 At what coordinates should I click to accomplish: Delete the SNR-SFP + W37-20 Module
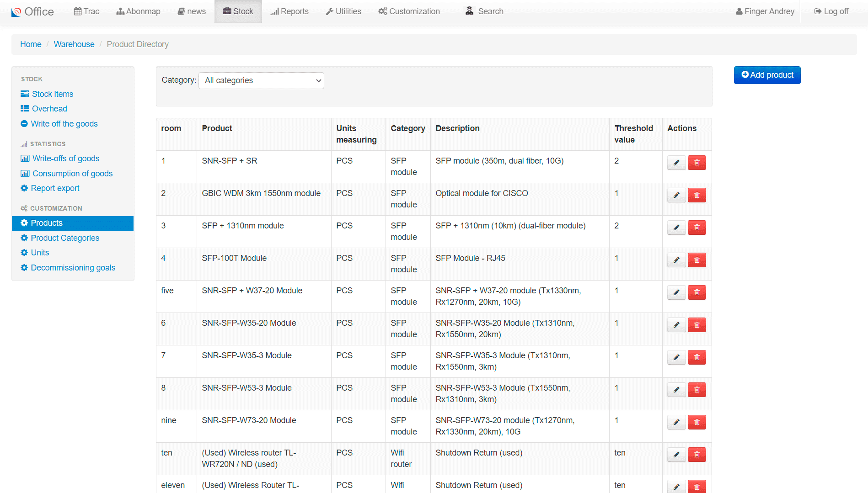(697, 292)
